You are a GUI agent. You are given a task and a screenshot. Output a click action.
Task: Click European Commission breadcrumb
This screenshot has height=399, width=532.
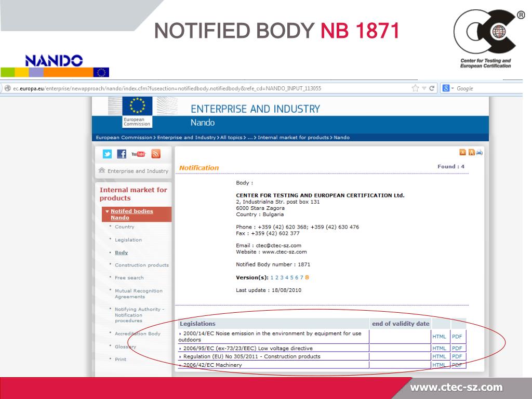coord(124,137)
